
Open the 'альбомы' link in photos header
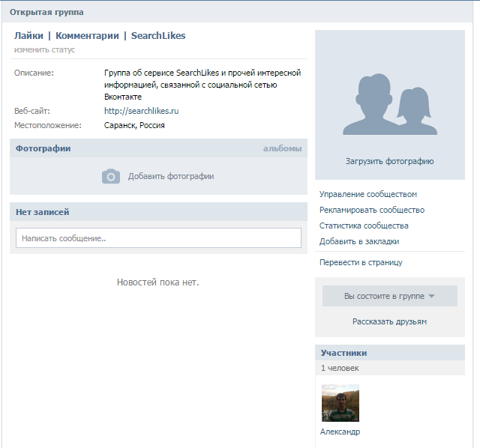282,148
